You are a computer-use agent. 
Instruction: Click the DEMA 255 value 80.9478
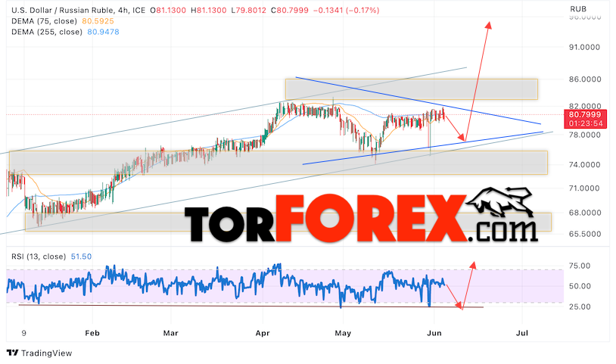103,32
